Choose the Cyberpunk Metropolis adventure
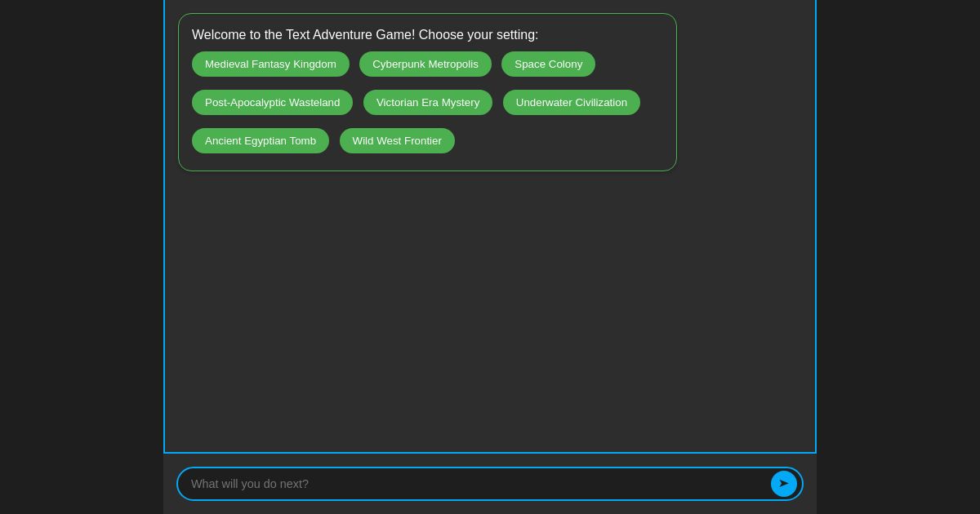 tap(425, 64)
